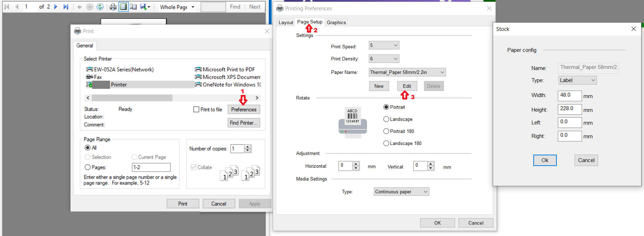This screenshot has height=236, width=644.
Task: Switch to Layout tab in Printing Preferences
Action: pyautogui.click(x=286, y=22)
